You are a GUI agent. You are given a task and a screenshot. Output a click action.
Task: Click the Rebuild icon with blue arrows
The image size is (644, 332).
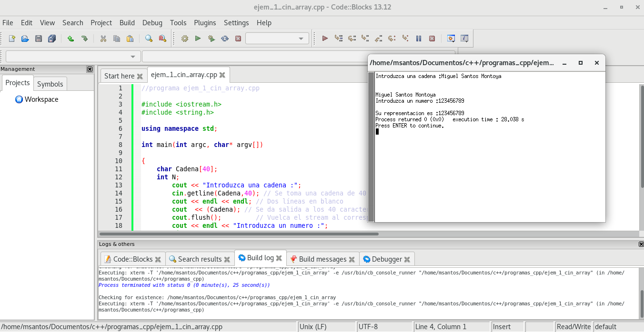click(x=225, y=39)
